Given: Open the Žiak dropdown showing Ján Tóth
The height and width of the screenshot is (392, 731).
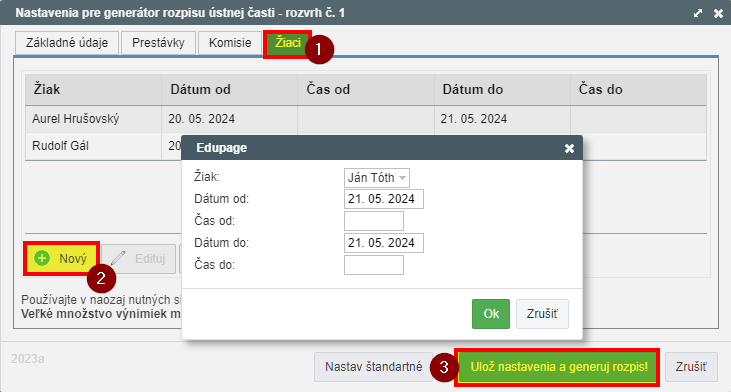Looking at the screenshot, I should (x=377, y=178).
